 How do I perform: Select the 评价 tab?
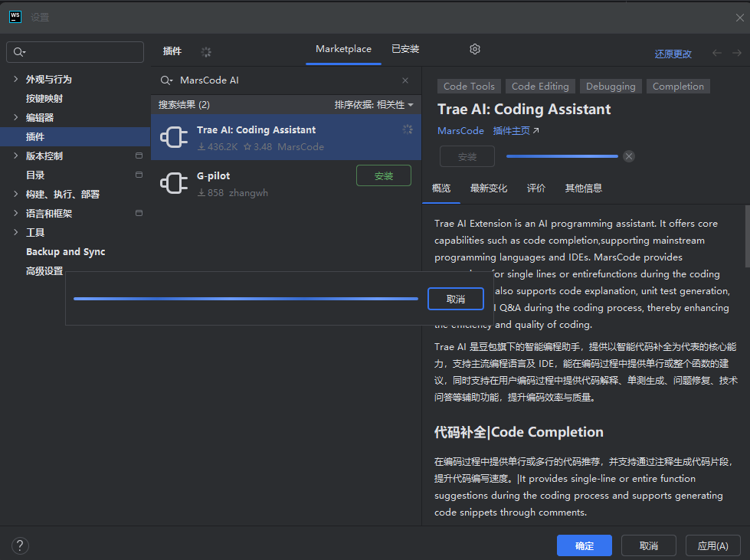(535, 188)
